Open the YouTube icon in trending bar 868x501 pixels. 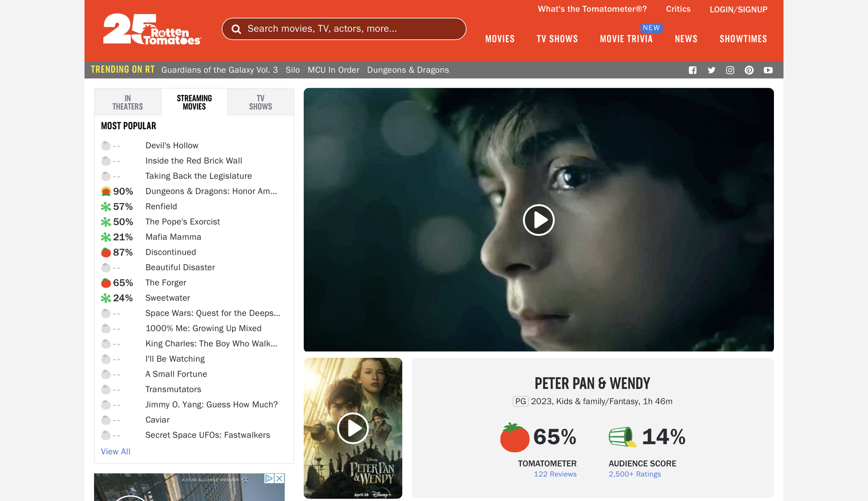[x=768, y=70]
